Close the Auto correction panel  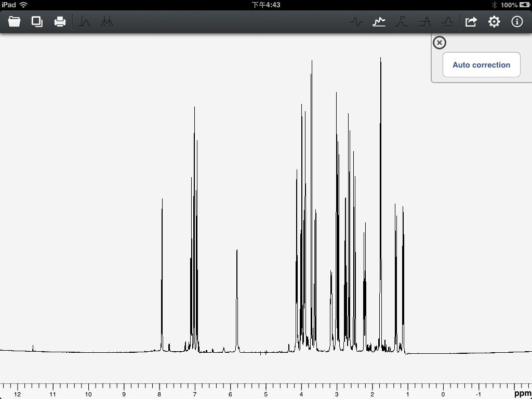[440, 43]
